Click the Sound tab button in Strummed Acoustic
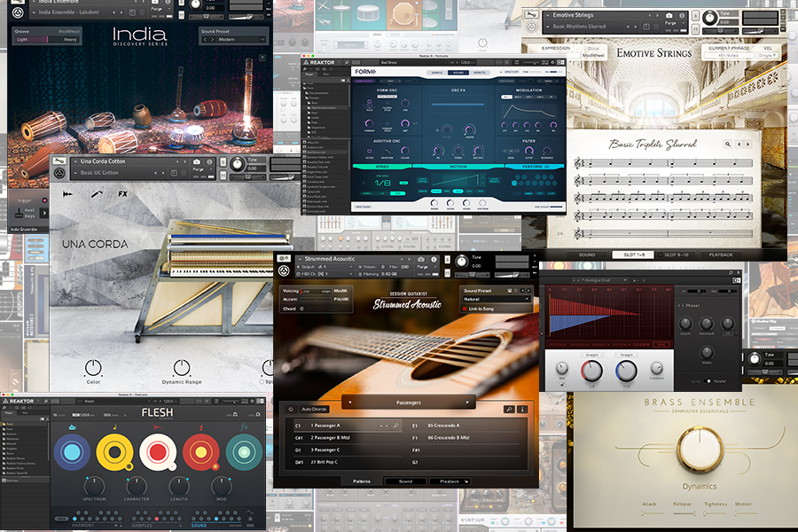Image resolution: width=798 pixels, height=532 pixels. tap(405, 481)
